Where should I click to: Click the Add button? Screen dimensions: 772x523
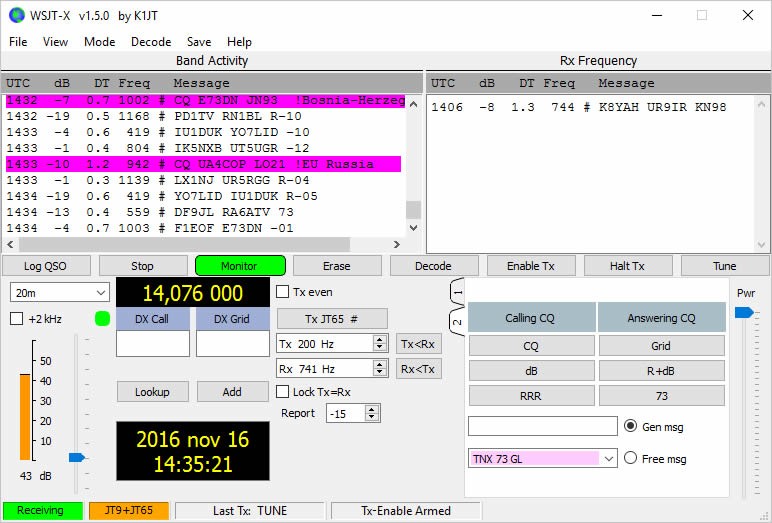(232, 392)
